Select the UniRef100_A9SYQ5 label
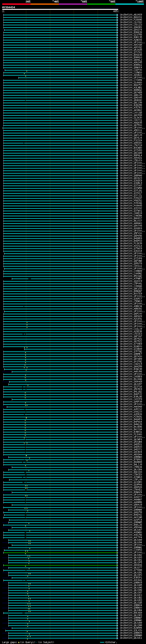The height and width of the screenshot is (644, 146). pyautogui.click(x=131, y=45)
